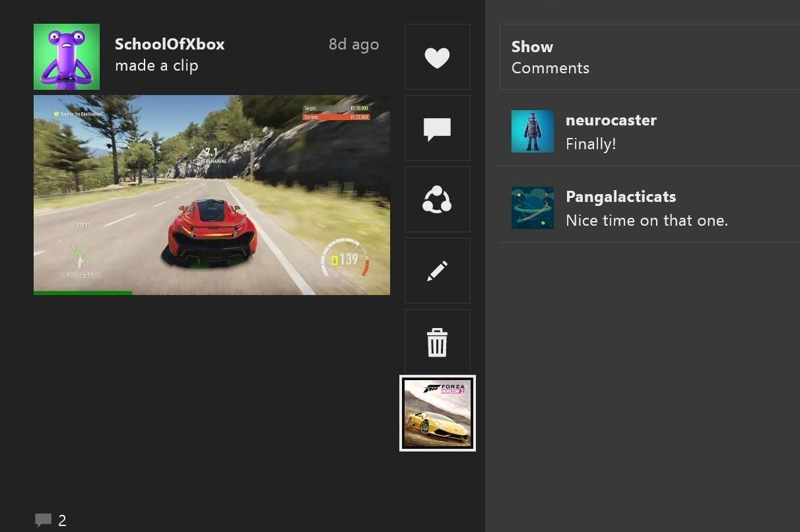Play the red car game clip
This screenshot has height=532, width=800.
(x=212, y=193)
